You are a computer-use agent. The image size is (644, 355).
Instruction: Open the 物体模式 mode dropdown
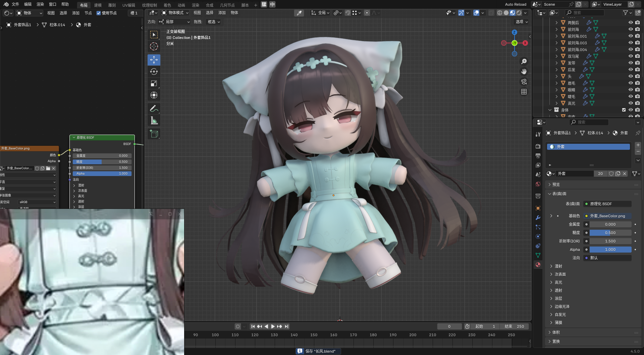(x=175, y=13)
